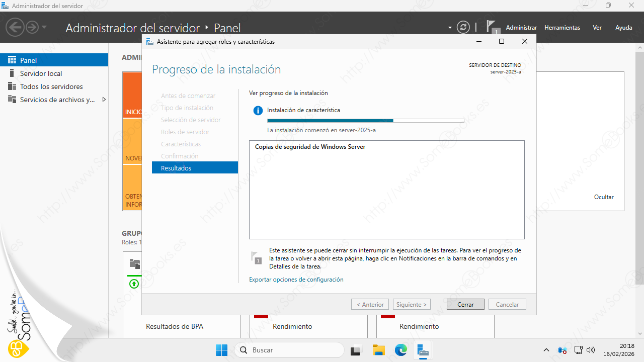
Task: Launch Microsoft Edge from taskbar
Action: pos(400,350)
